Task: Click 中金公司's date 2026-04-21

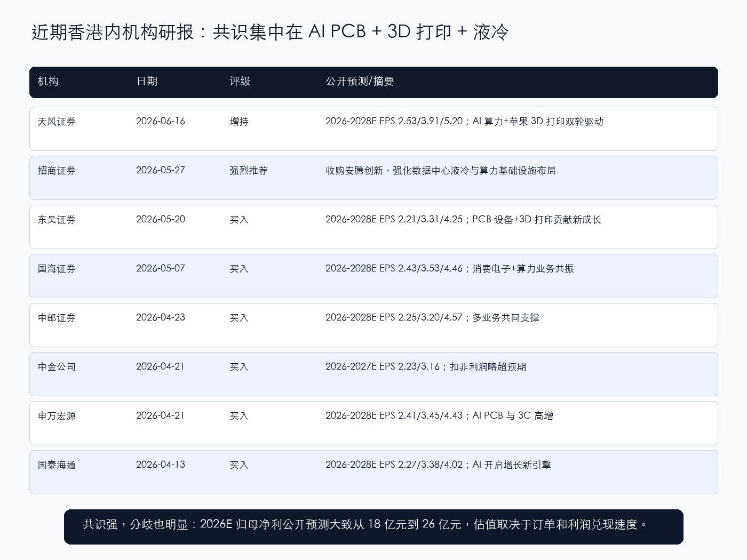Action: pos(161,366)
